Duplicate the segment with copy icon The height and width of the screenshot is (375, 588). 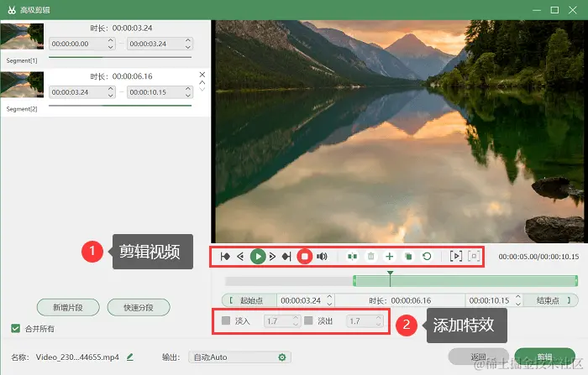[x=408, y=257]
